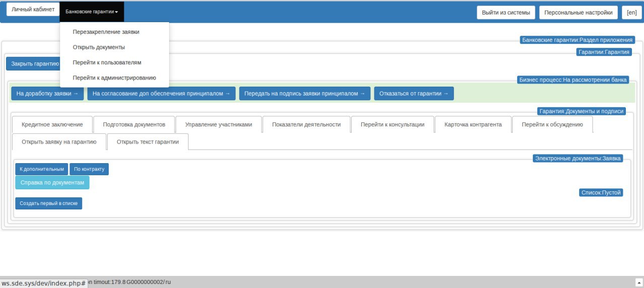Click На согласование доп обеспечения принципалом
Viewport: 644px width, 288px height.
162,94
